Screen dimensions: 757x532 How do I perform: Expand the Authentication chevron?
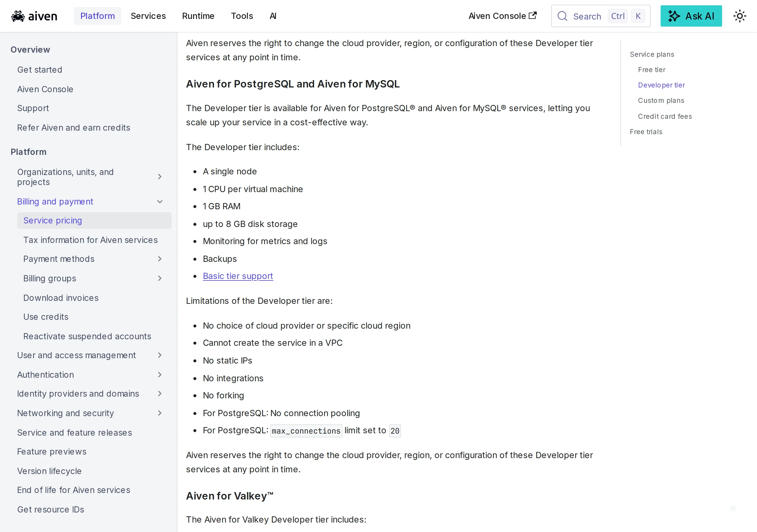click(x=160, y=375)
